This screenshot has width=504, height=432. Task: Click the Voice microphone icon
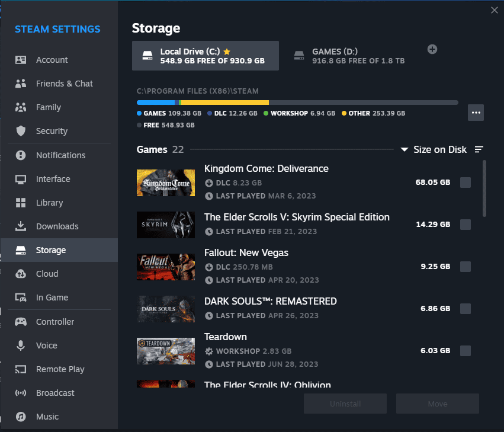pos(21,345)
